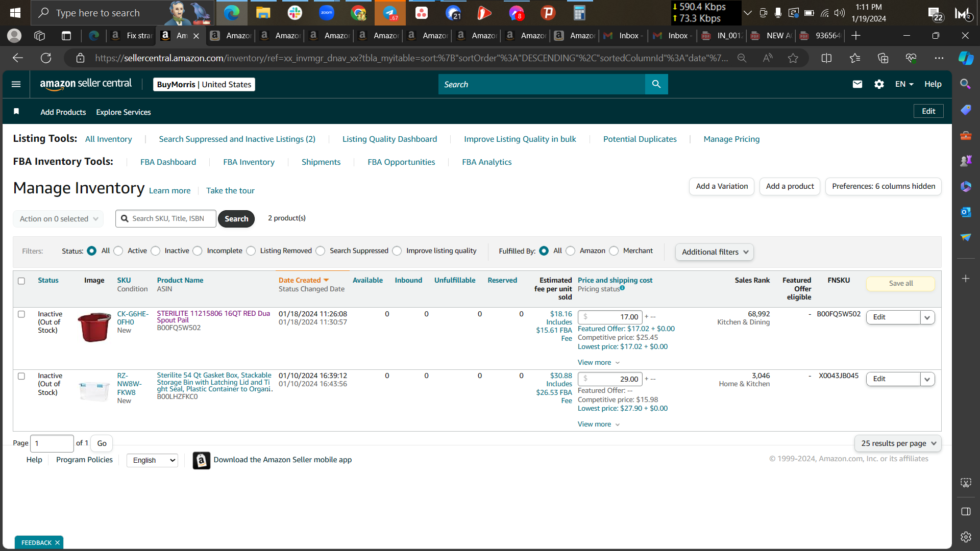
Task: Open the 25 results per page dropdown
Action: pos(898,443)
